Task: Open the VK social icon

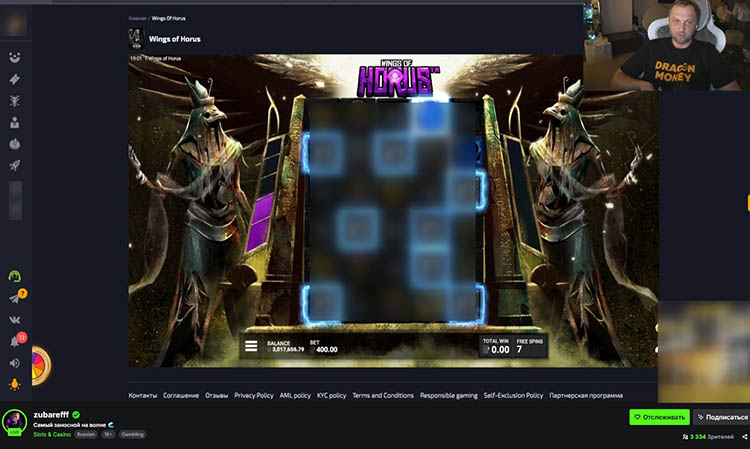Action: pos(15,320)
